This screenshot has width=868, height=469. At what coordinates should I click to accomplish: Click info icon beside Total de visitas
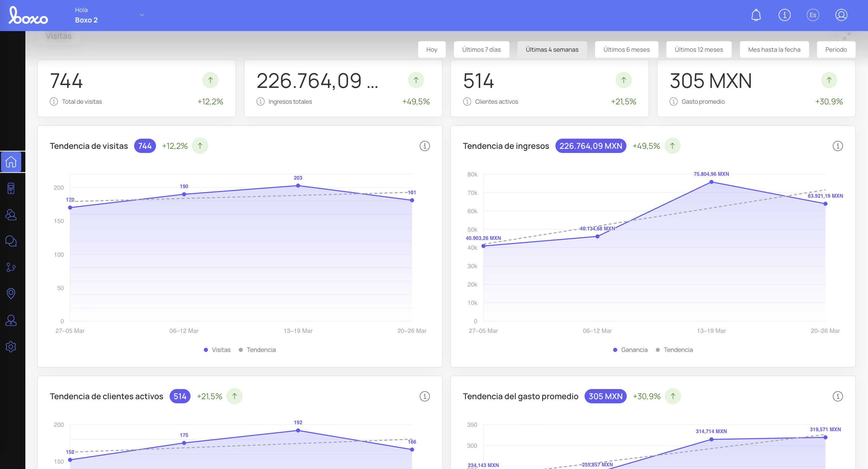[54, 102]
